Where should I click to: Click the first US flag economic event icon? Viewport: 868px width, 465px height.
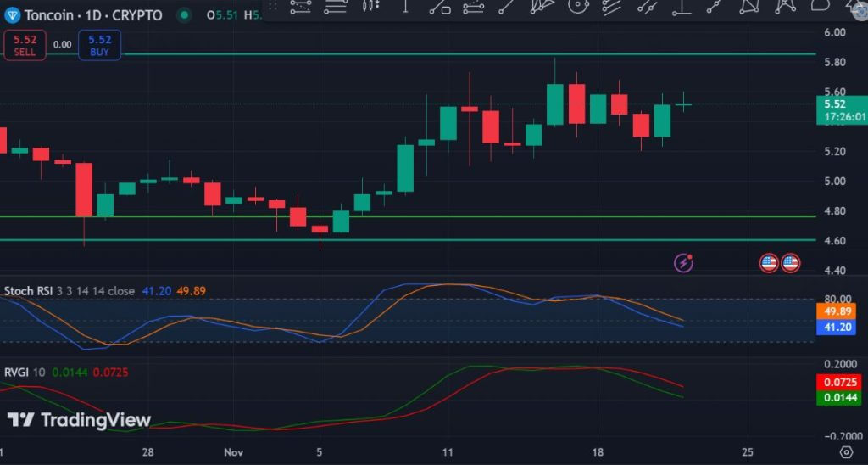(x=769, y=263)
